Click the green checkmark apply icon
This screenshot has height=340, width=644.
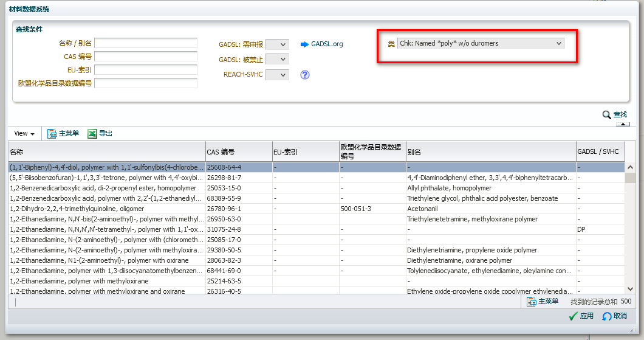click(x=574, y=316)
